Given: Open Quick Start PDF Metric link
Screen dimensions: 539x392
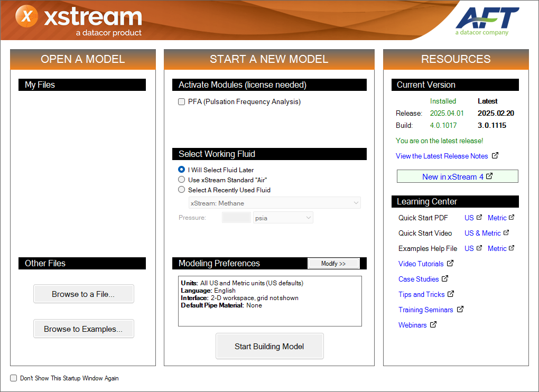Looking at the screenshot, I should point(497,218).
